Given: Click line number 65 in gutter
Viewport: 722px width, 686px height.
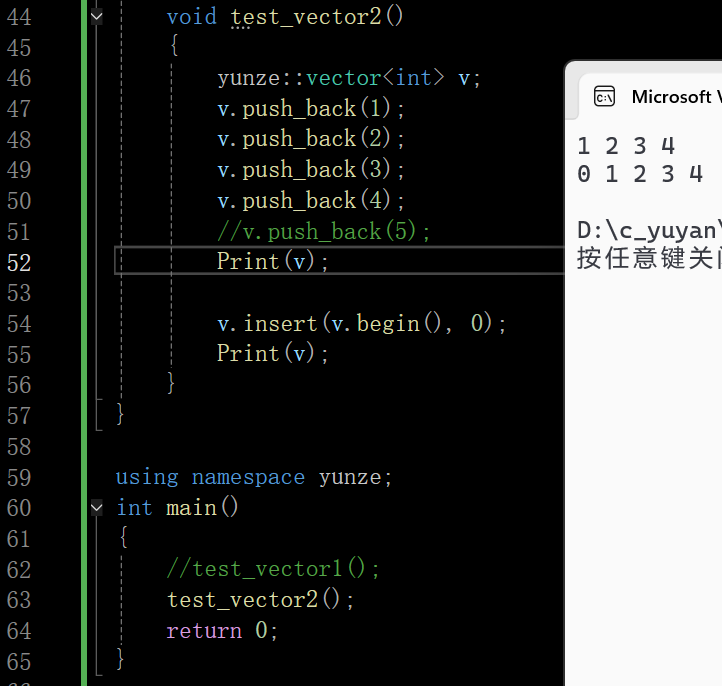Looking at the screenshot, I should pyautogui.click(x=19, y=663).
